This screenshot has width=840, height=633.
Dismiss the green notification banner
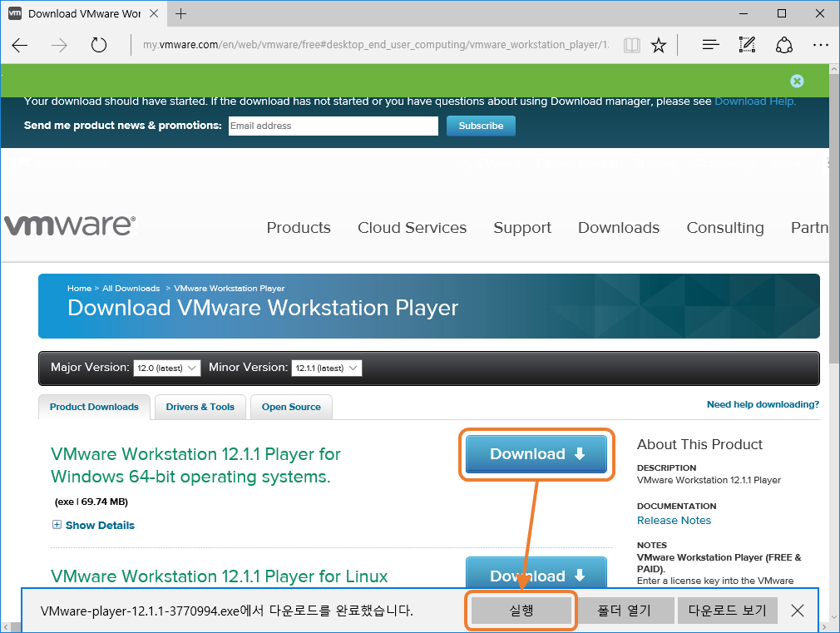pos(797,81)
